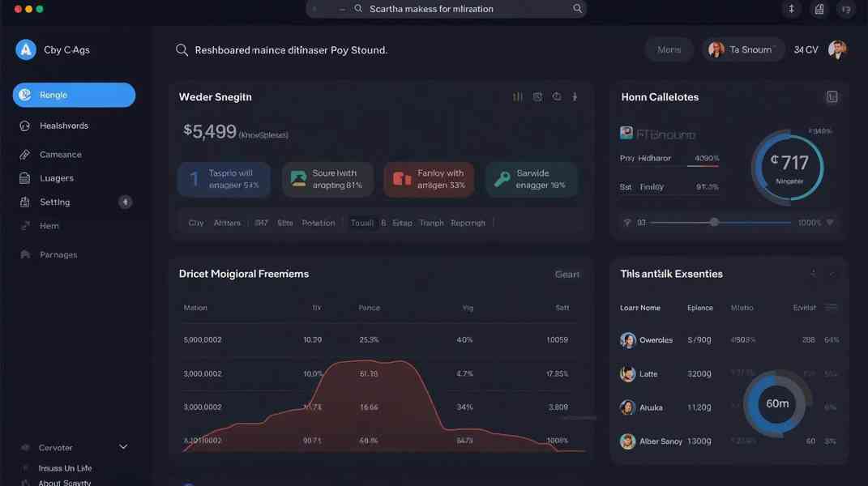This screenshot has height=486, width=868.
Task: Click the list filter icon next to Evislat
Action: 831,308
